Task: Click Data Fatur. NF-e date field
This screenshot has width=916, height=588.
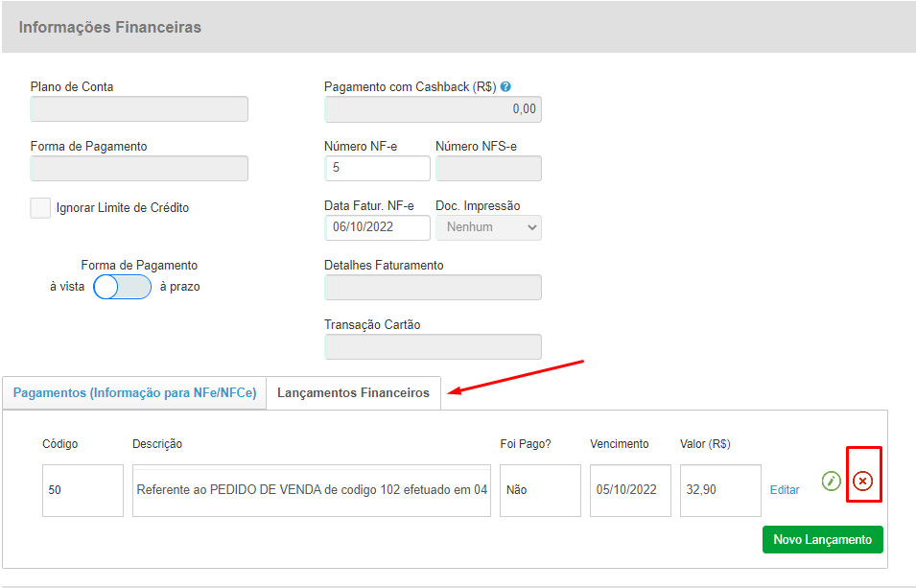Action: pos(377,227)
